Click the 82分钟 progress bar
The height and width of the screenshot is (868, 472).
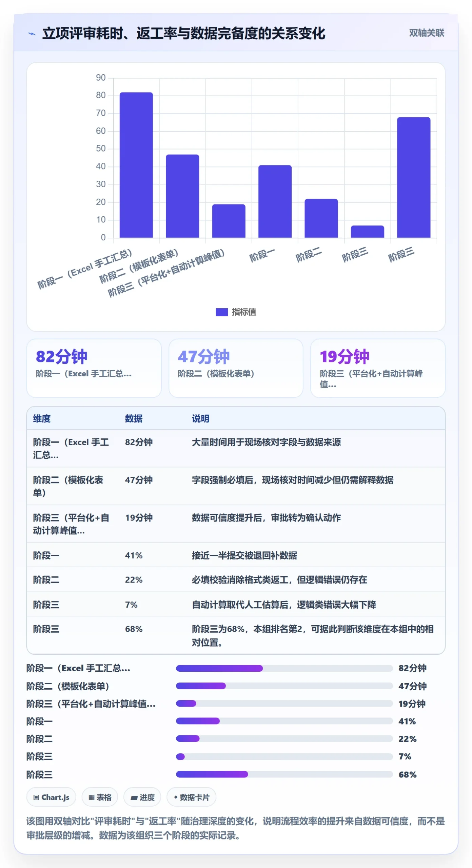(284, 668)
